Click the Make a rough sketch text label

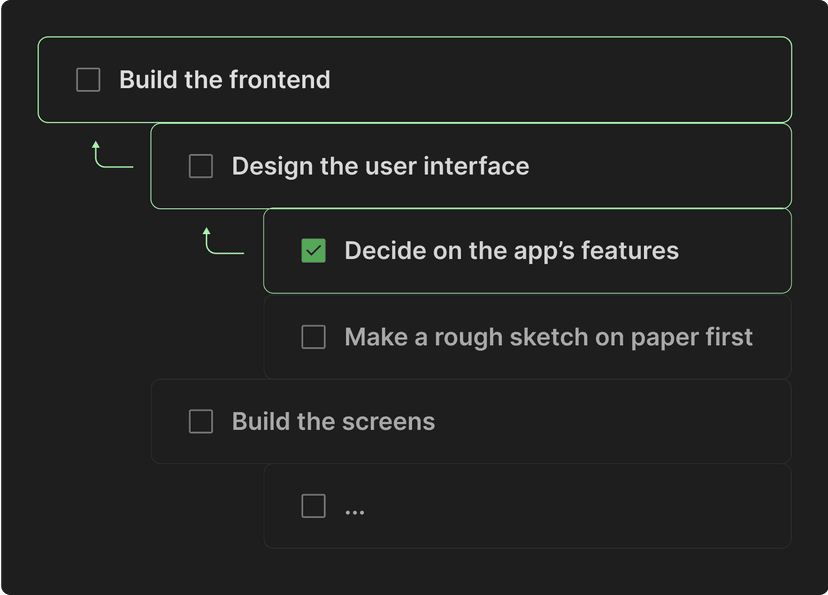pyautogui.click(x=548, y=337)
